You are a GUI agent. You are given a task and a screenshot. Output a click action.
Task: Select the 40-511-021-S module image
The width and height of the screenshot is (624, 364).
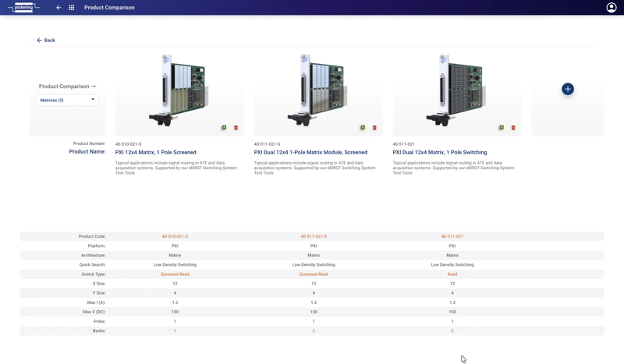[x=317, y=90]
